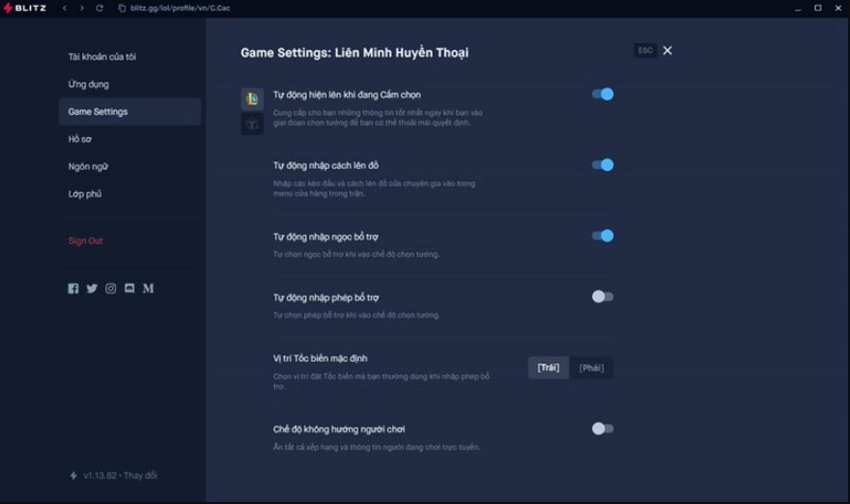The image size is (850, 504).
Task: Toggle Tự động nhập cách lên đồ
Action: [x=603, y=165]
